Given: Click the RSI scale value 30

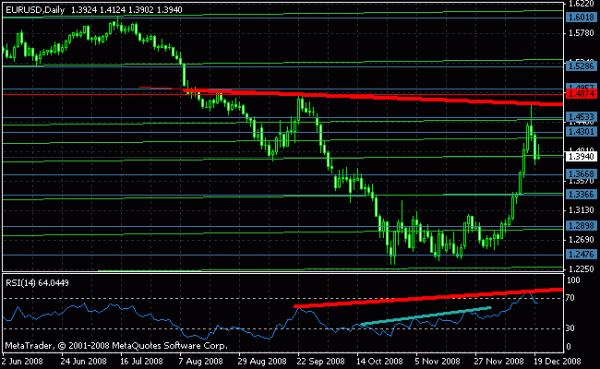Looking at the screenshot, I should (570, 328).
